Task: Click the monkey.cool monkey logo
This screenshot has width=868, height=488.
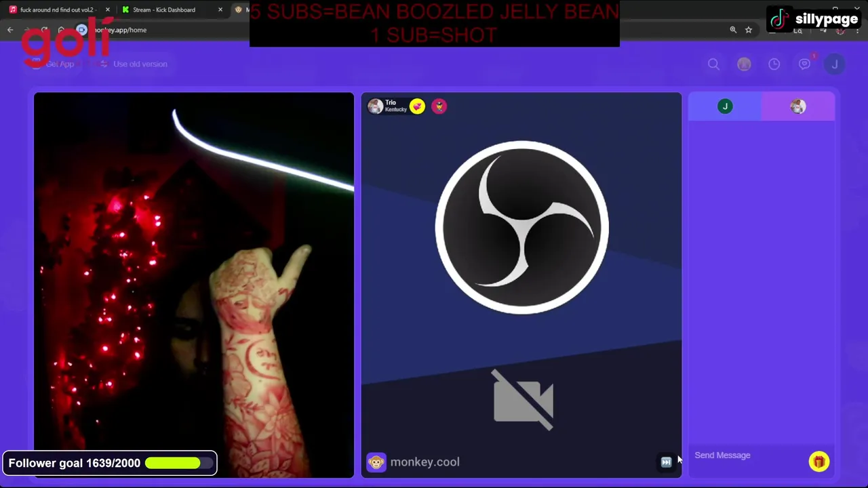Action: coord(376,462)
